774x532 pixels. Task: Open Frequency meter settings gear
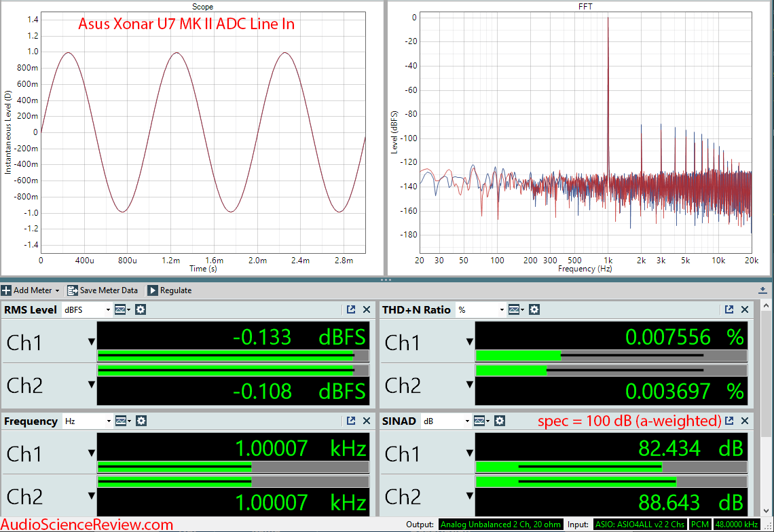pos(141,421)
